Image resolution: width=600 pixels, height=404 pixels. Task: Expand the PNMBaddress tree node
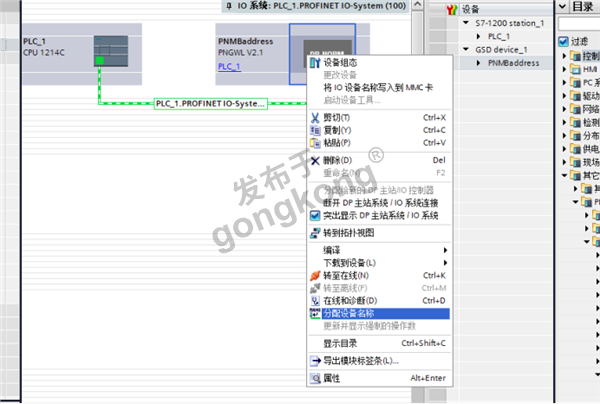[x=478, y=63]
